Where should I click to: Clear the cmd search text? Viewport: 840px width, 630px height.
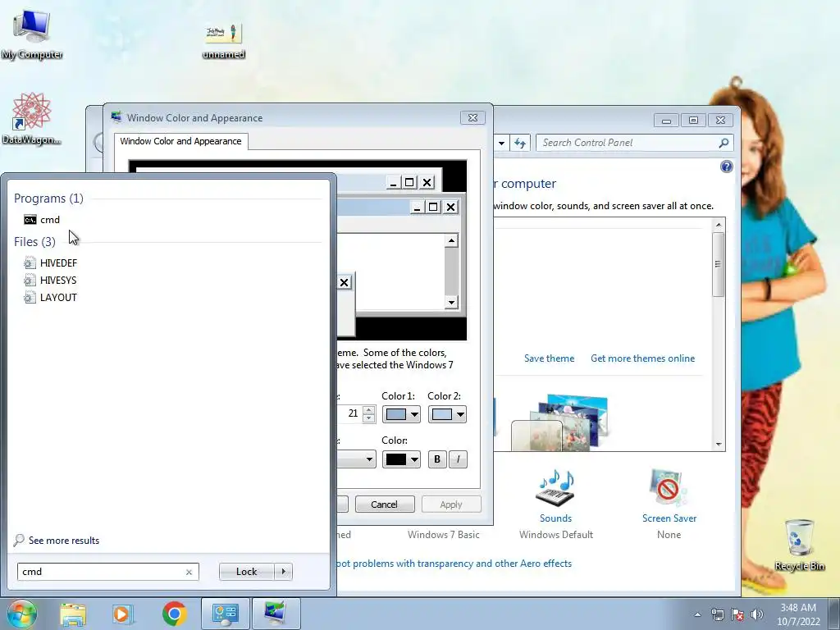tap(189, 572)
